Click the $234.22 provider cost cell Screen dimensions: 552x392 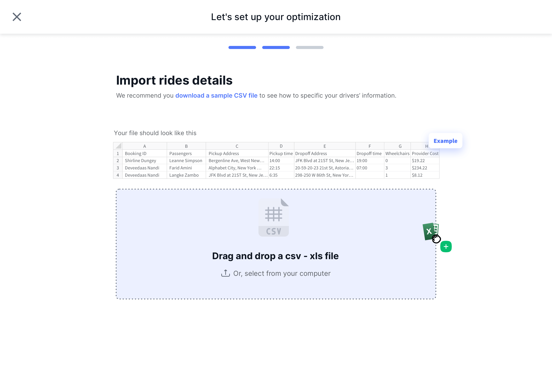tap(419, 168)
